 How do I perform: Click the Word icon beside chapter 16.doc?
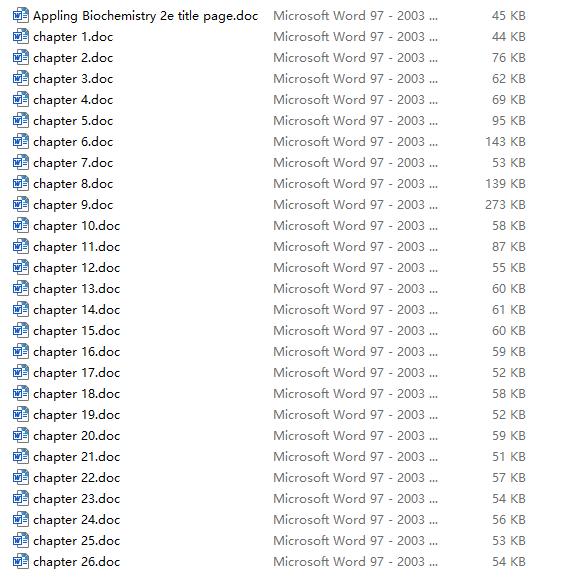click(21, 351)
